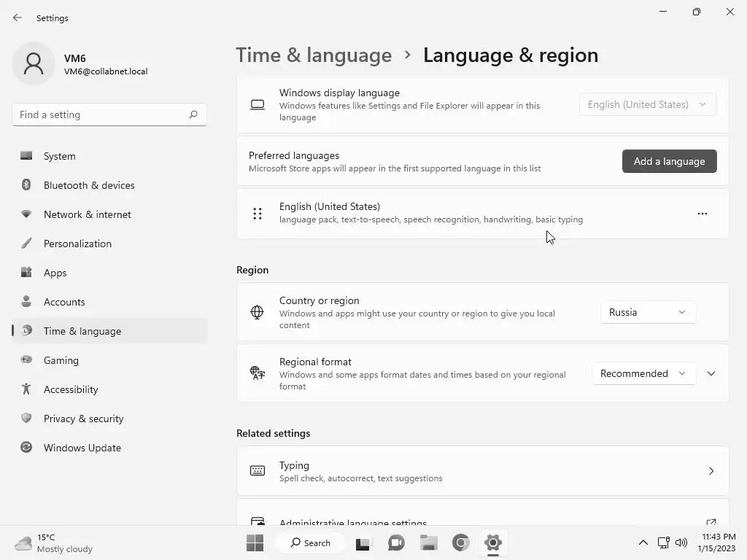Viewport: 747px width, 560px height.
Task: Click the back arrow in Settings
Action: (18, 17)
